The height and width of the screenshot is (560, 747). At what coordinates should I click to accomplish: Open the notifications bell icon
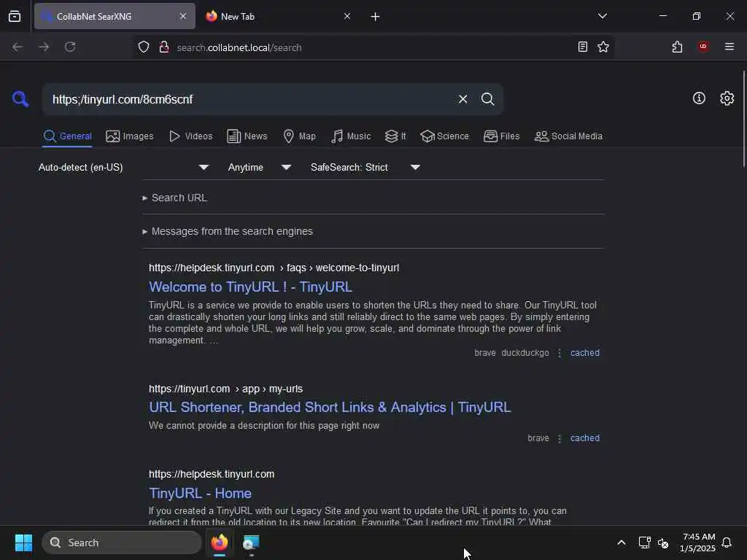pyautogui.click(x=727, y=542)
